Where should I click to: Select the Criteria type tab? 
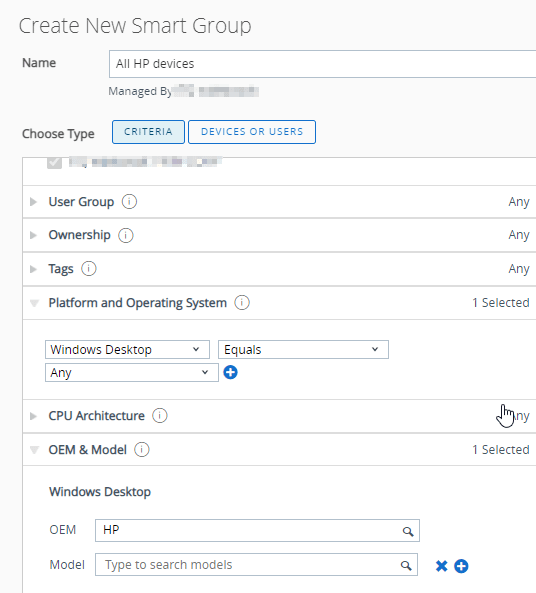click(148, 132)
